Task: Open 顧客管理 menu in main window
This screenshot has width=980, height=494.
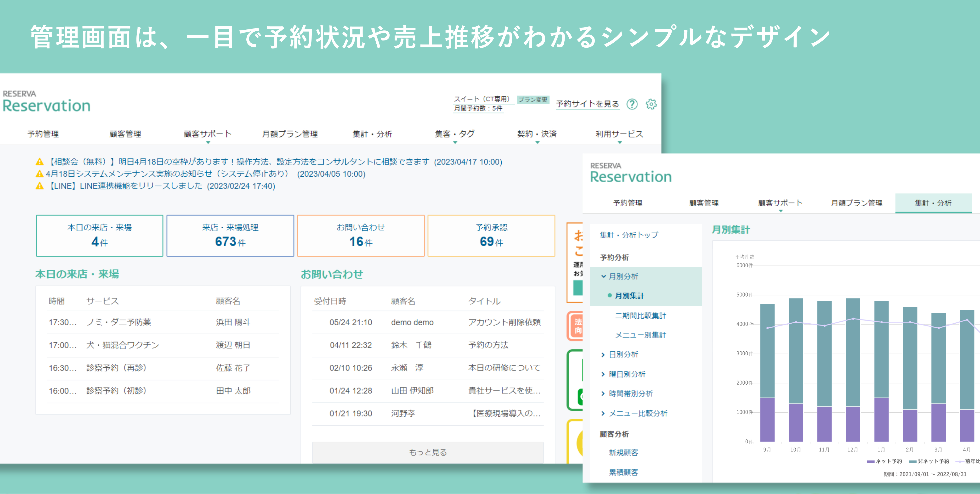Action: (x=125, y=134)
